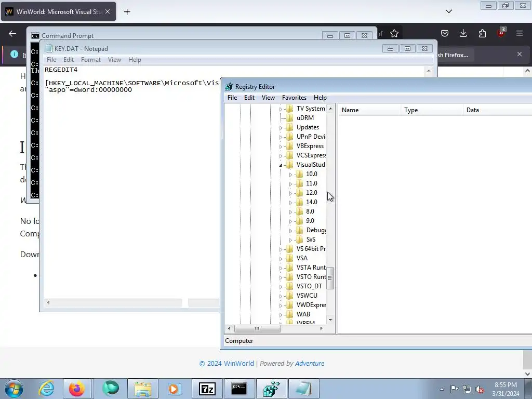Open Firefox extensions menu
Image resolution: width=532 pixels, height=399 pixels.
(482, 33)
